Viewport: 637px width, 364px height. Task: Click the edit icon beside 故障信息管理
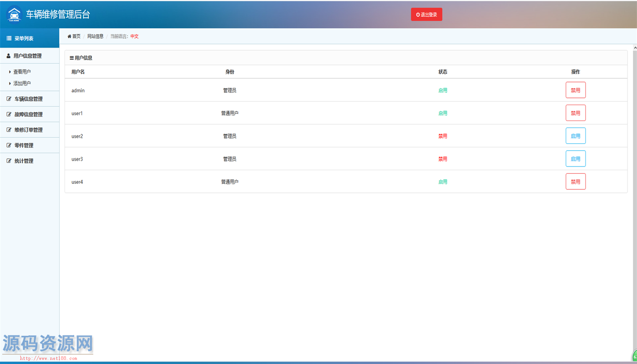[9, 114]
